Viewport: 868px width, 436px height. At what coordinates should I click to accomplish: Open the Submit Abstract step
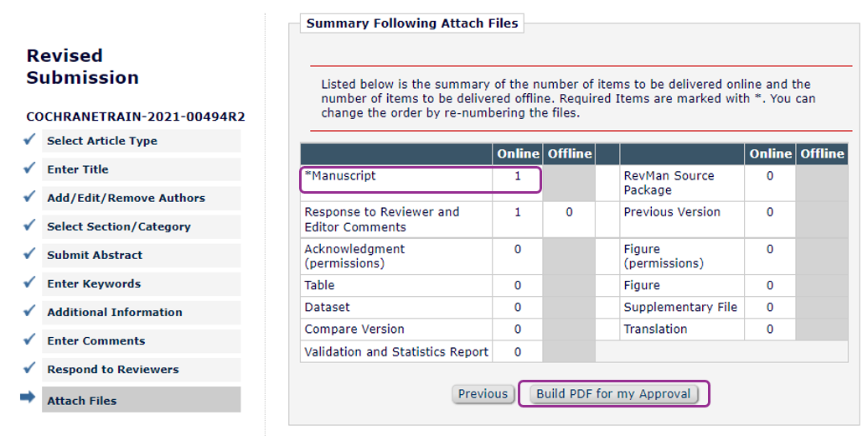[x=95, y=255]
